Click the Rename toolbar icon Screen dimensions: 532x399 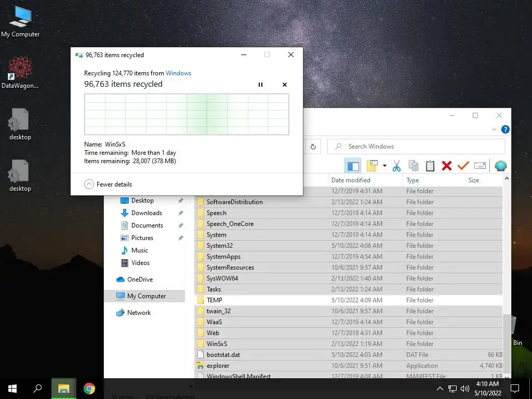click(480, 166)
